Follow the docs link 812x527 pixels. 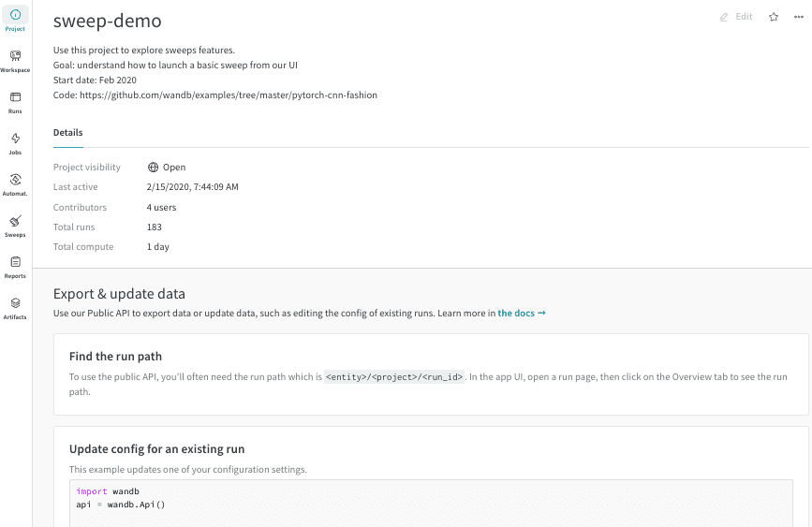(x=521, y=314)
